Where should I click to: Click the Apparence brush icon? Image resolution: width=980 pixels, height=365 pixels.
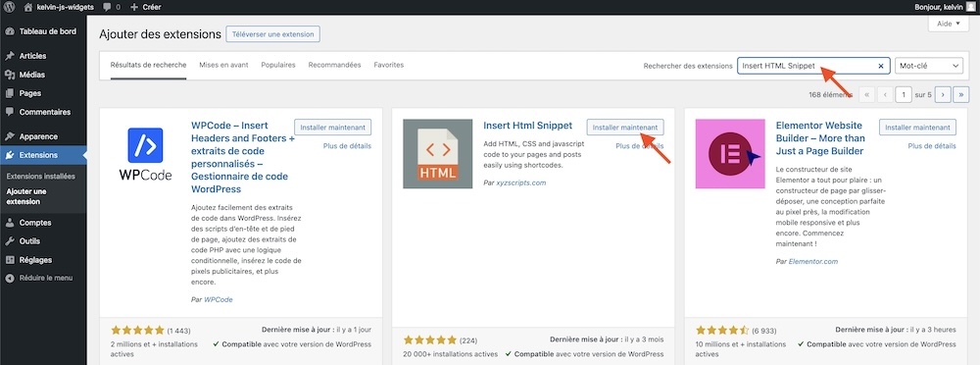point(10,136)
